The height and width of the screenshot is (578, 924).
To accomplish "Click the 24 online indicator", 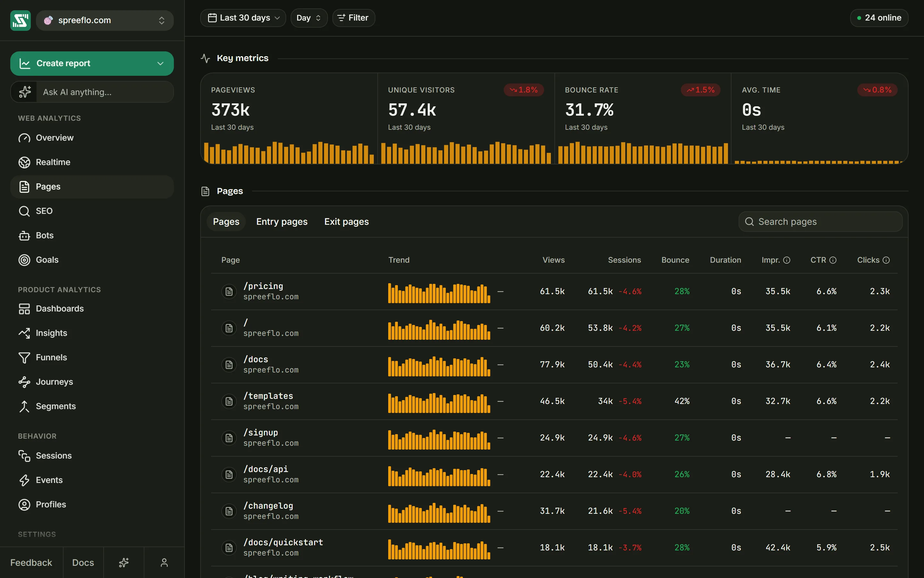I will [879, 18].
